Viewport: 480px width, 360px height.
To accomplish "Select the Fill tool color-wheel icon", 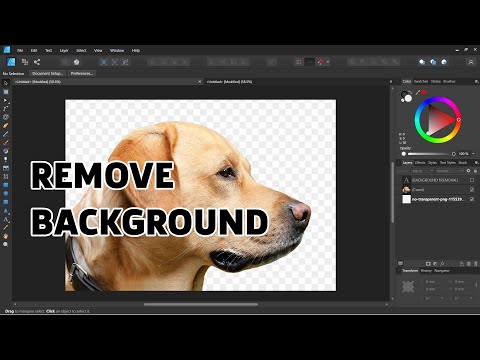I will click(6, 151).
